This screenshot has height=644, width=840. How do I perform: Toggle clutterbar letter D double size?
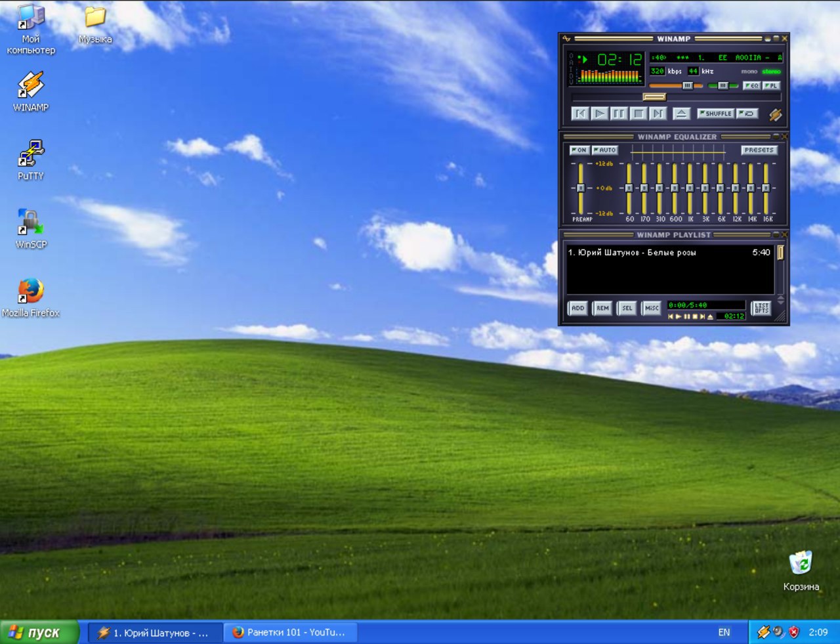pos(571,75)
